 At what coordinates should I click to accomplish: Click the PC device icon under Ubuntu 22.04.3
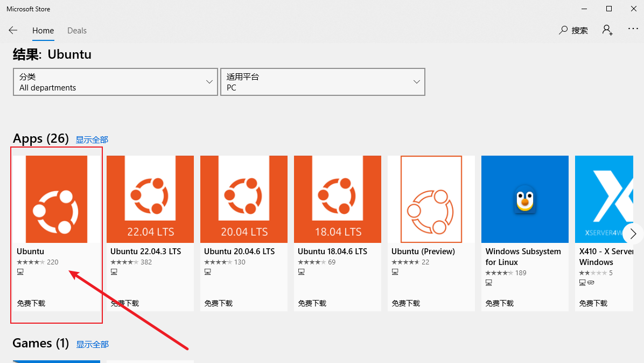click(114, 272)
